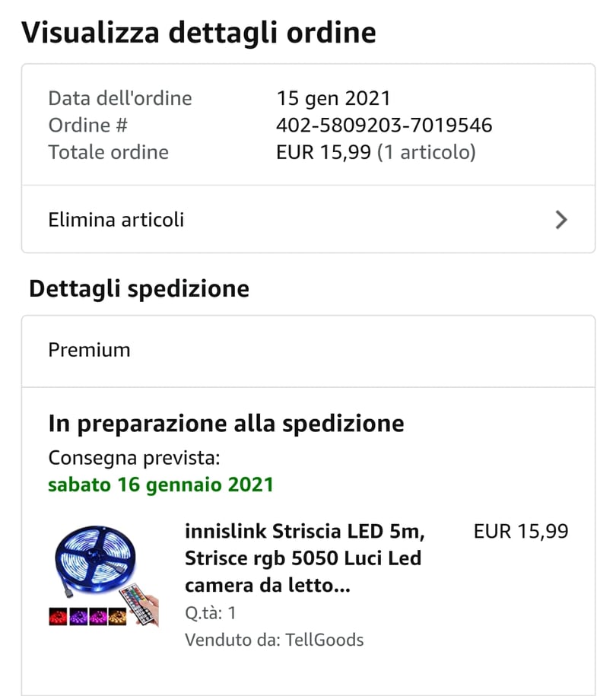Tap the In preparazione alla spedizione status
The image size is (616, 696).
(x=226, y=424)
